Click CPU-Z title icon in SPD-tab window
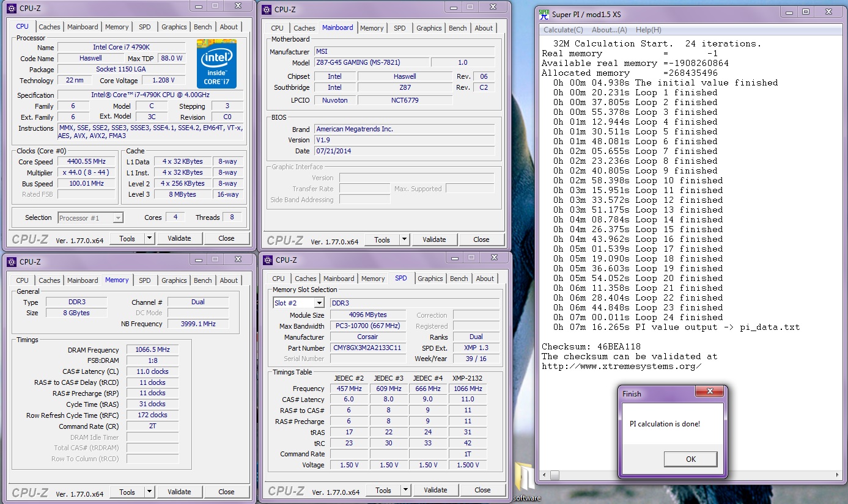The height and width of the screenshot is (504, 848). (268, 260)
